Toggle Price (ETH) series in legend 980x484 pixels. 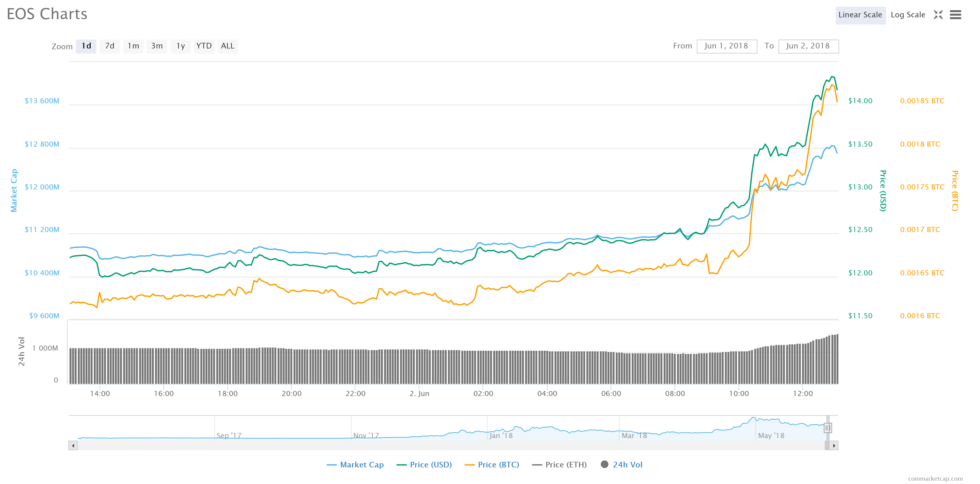click(559, 465)
